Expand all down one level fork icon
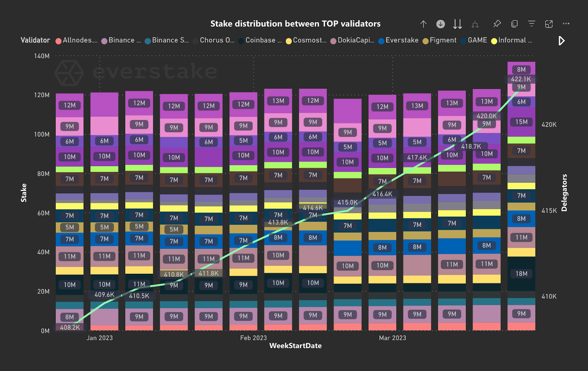This screenshot has width=588, height=371. click(475, 24)
